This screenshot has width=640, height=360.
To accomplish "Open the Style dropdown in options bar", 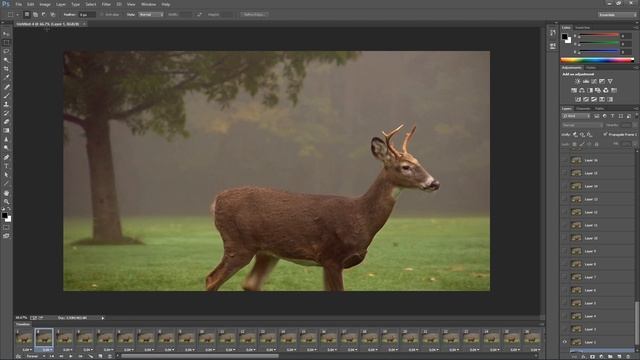I will coord(151,14).
